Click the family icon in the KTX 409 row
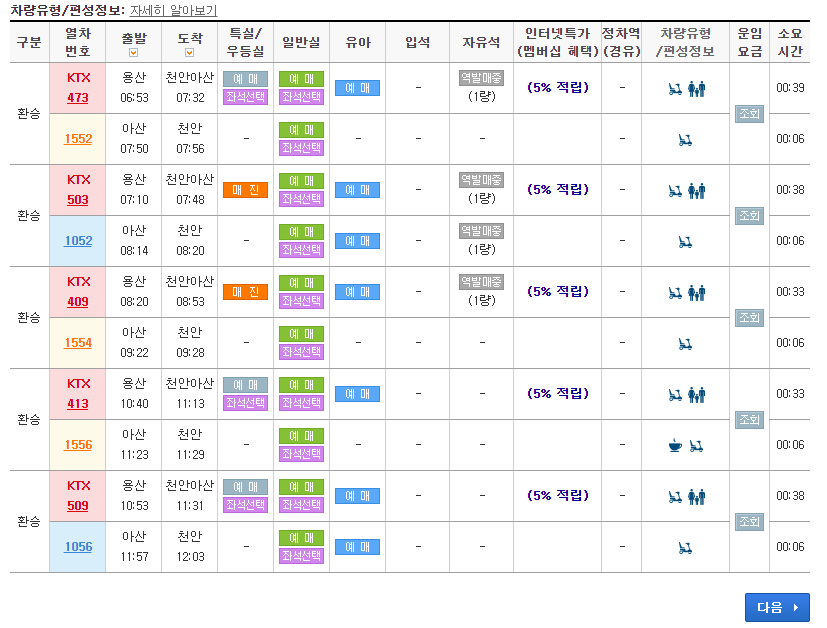This screenshot has width=827, height=628. (696, 291)
